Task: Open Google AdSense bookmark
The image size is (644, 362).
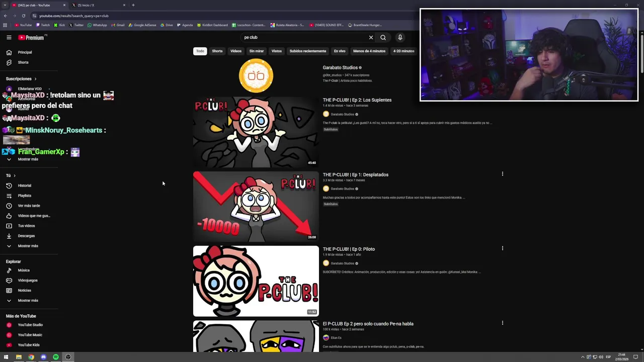Action: [x=142, y=25]
